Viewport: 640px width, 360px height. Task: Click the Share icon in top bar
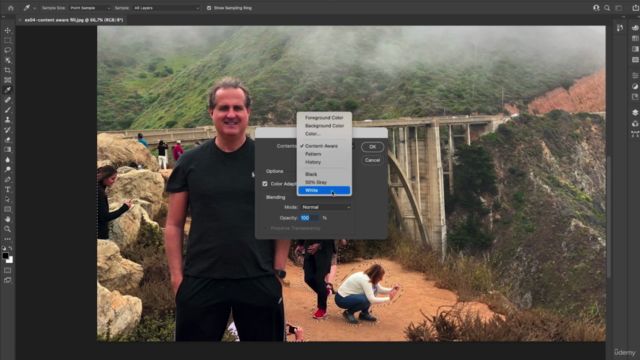point(635,8)
